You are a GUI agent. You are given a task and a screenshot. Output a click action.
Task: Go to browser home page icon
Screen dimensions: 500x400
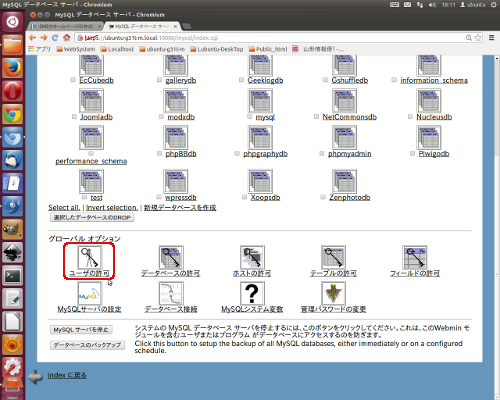pyautogui.click(x=67, y=38)
